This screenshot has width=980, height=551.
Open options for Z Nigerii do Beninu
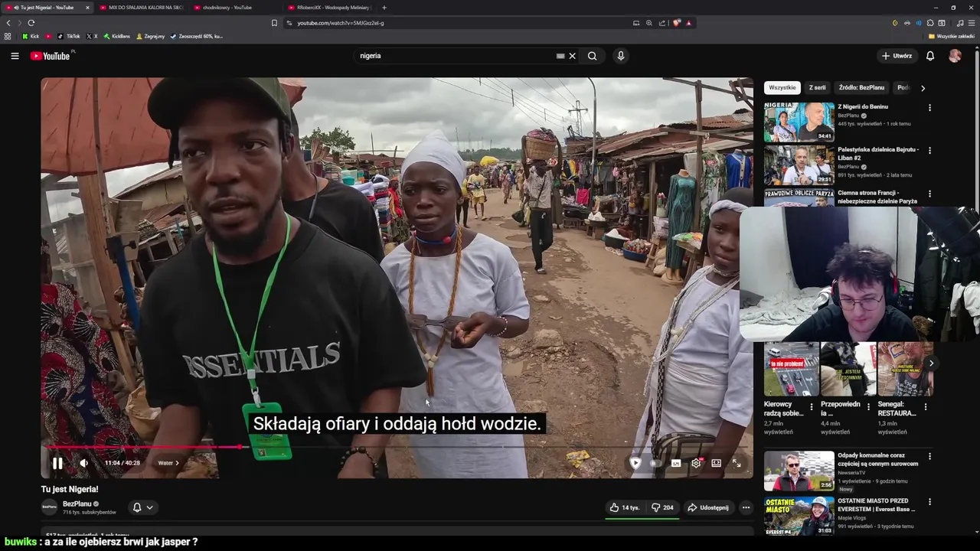pyautogui.click(x=929, y=108)
